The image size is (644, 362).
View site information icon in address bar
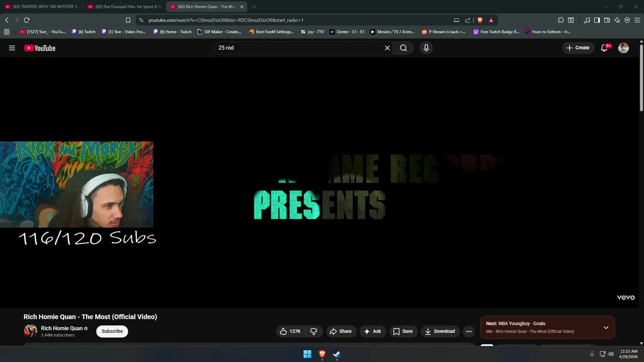click(141, 20)
